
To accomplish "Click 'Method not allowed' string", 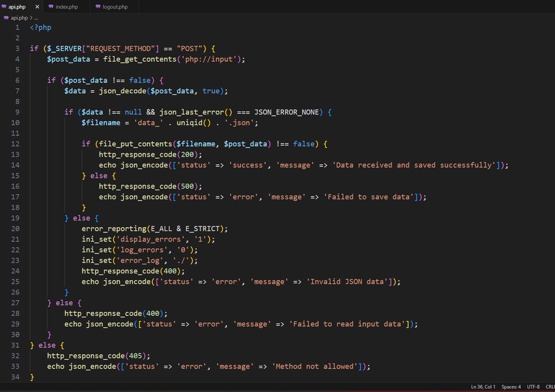I will 314,367.
